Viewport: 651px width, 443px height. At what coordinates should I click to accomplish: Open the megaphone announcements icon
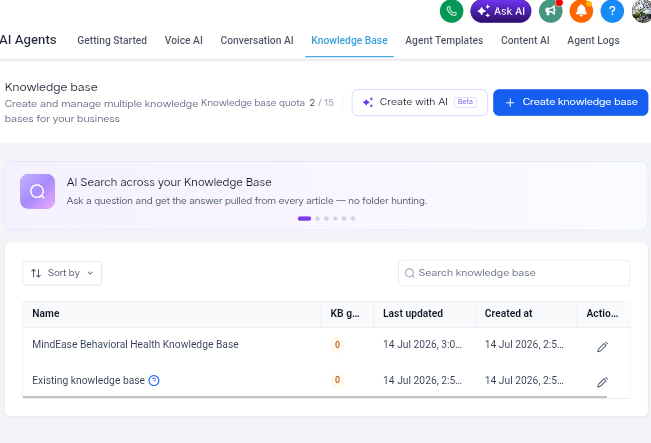(551, 11)
